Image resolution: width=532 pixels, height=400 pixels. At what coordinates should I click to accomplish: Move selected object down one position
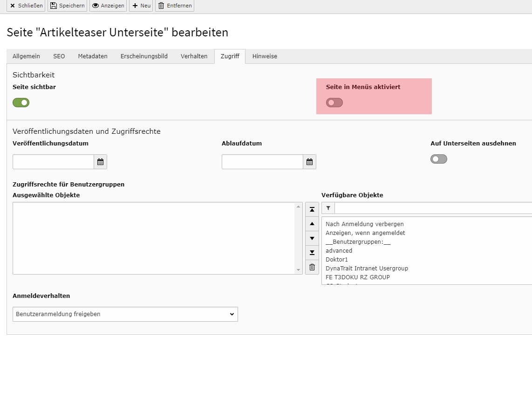(312, 238)
